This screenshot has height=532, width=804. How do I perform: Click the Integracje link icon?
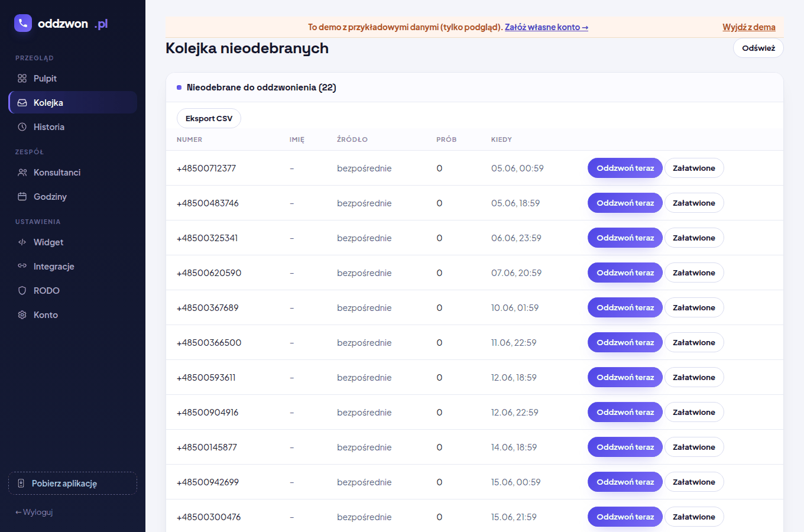click(22, 266)
